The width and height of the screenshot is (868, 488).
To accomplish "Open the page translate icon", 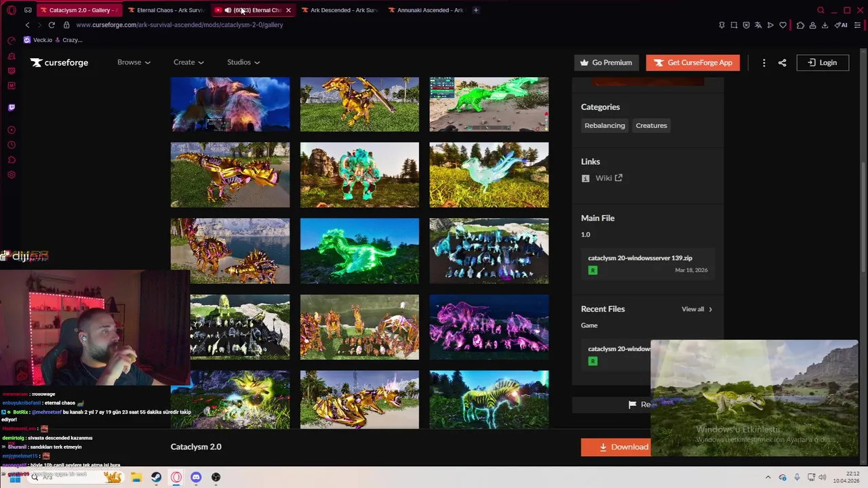I will point(758,25).
